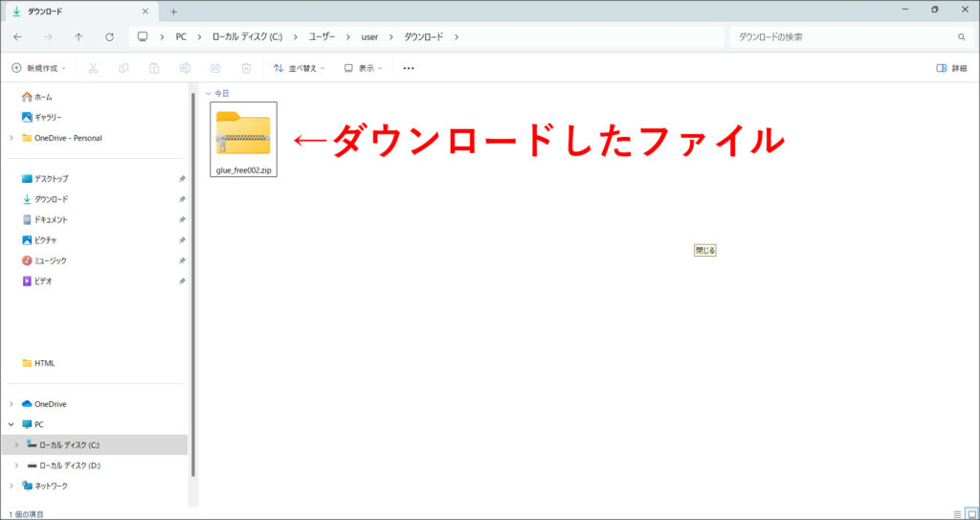This screenshot has height=520, width=980.
Task: Click the Share toolbar icon
Action: coord(215,68)
